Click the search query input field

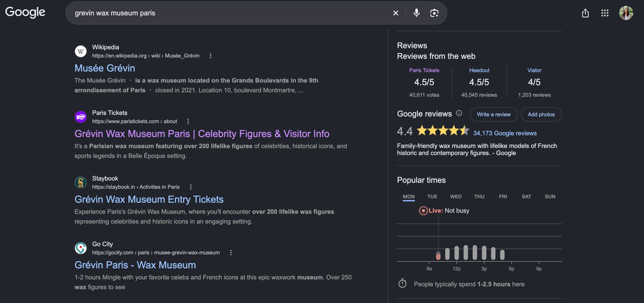tap(229, 13)
